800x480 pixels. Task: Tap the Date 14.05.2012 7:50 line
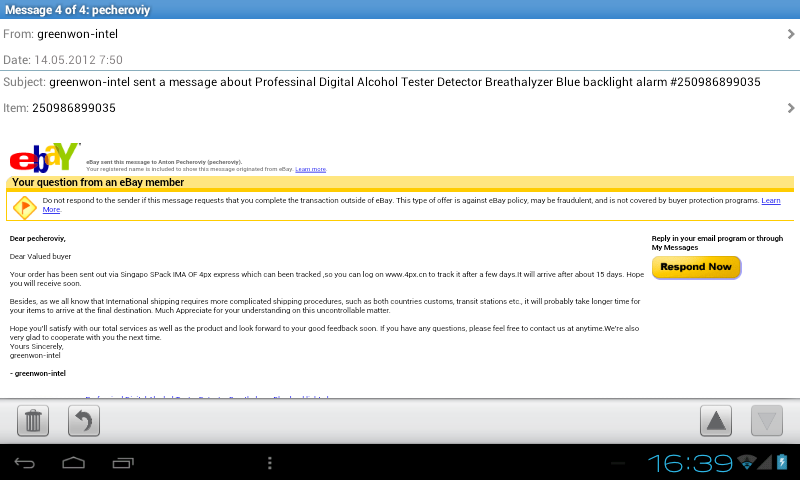pos(63,60)
